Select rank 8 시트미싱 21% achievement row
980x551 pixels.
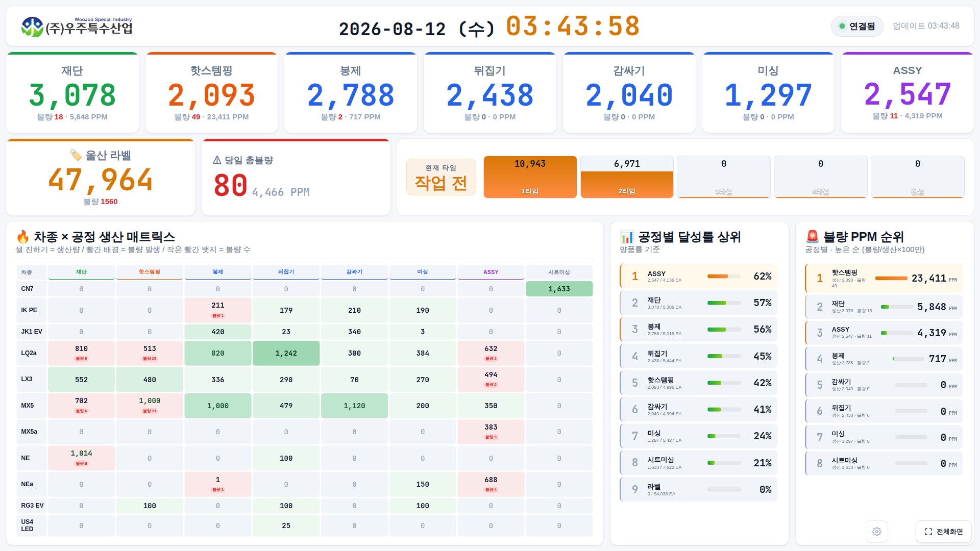tap(698, 463)
